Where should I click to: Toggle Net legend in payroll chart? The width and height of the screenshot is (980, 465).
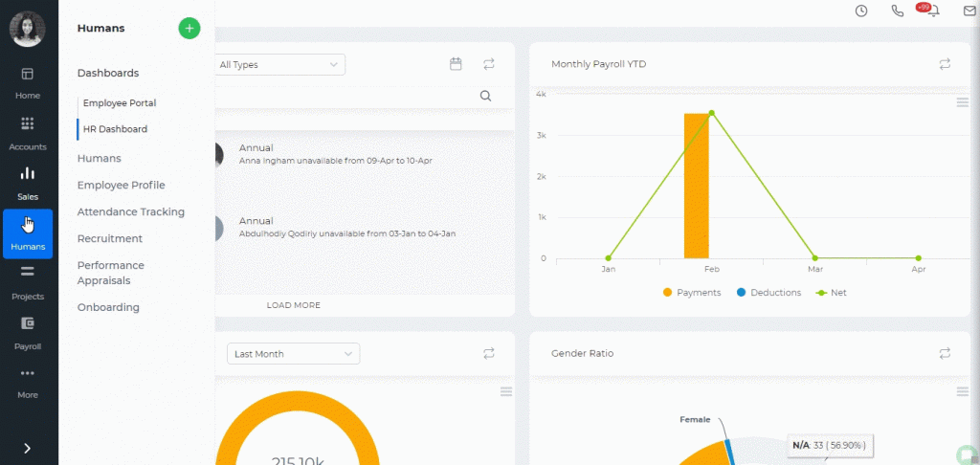[832, 293]
